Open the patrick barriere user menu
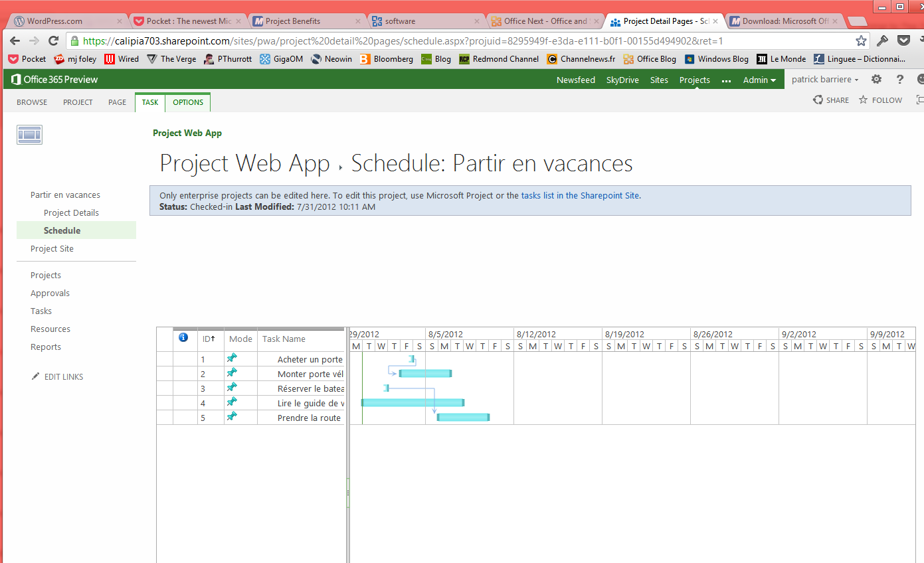 pyautogui.click(x=824, y=80)
